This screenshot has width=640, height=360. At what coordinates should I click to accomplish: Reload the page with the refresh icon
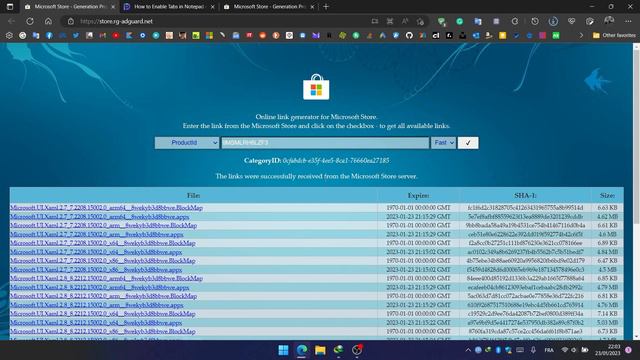[30, 21]
